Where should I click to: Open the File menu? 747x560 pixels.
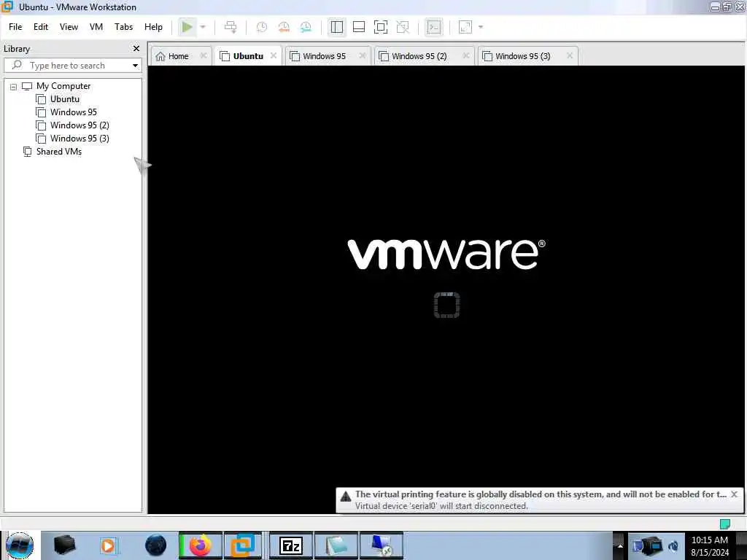(x=15, y=27)
